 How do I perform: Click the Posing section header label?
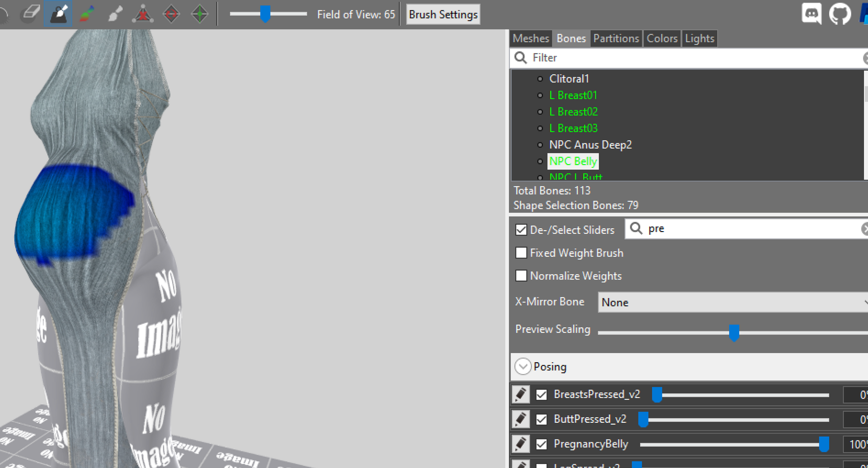[550, 367]
